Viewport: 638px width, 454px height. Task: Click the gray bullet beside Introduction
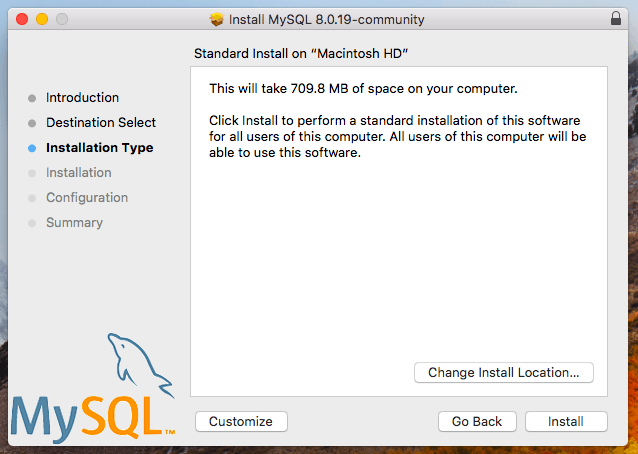pos(32,98)
